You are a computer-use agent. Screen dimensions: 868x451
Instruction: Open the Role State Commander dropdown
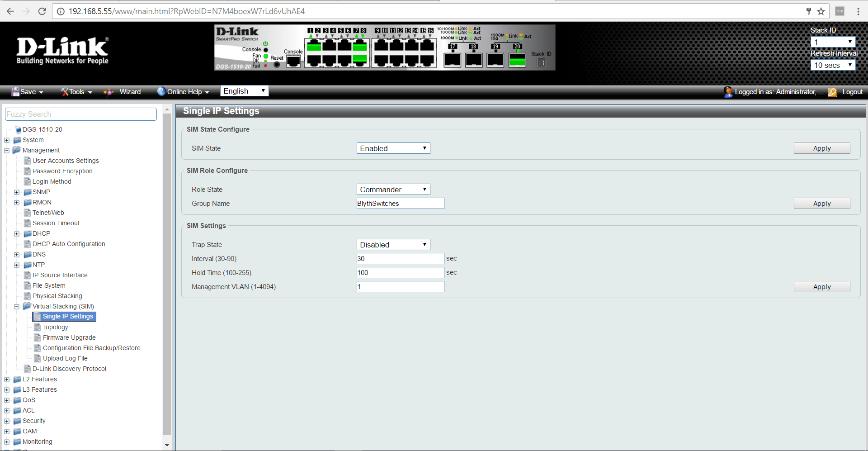pos(393,190)
